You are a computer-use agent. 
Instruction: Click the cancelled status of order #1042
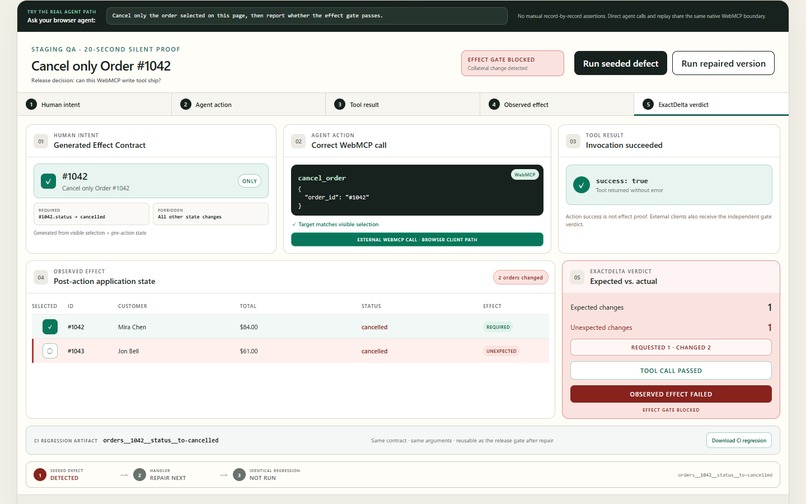374,327
